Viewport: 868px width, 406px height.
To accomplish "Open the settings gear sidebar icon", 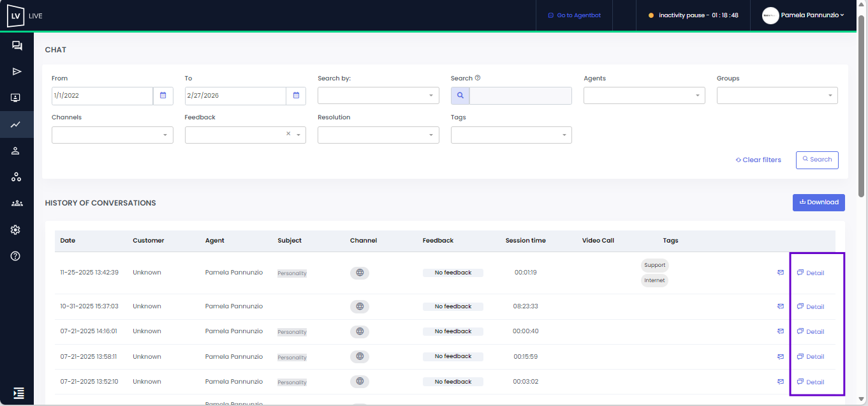I will tap(17, 230).
